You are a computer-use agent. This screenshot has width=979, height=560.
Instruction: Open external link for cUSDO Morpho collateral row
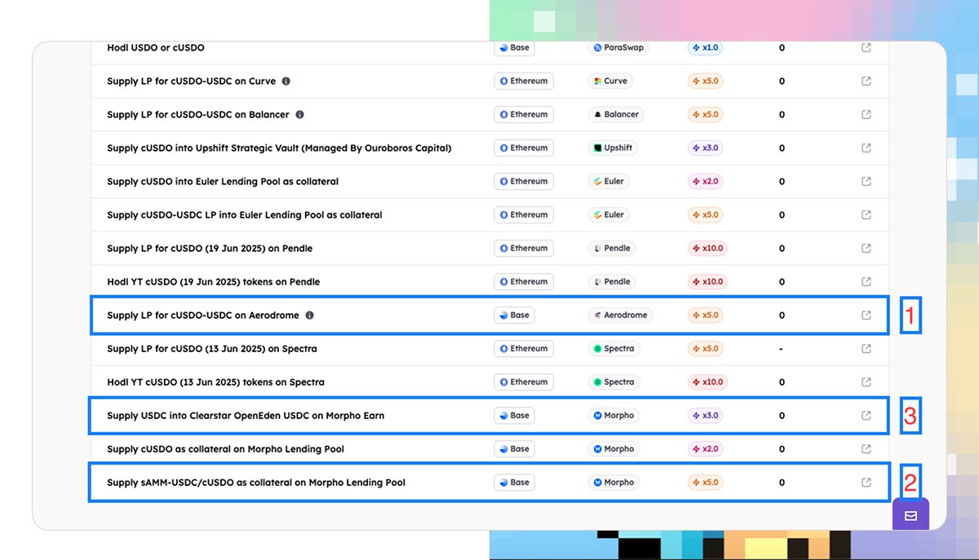pyautogui.click(x=866, y=448)
